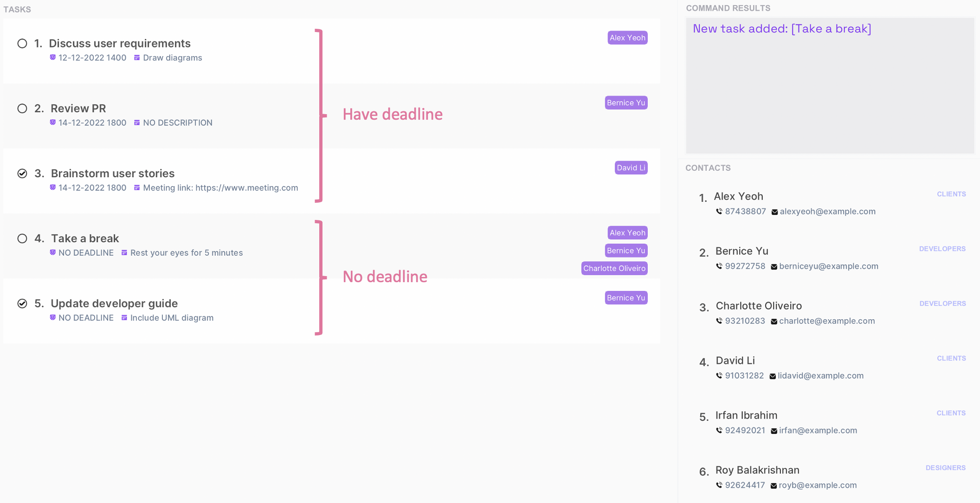Click email icon next to alexyeoh@example.com
This screenshot has width=980, height=503.
(774, 212)
